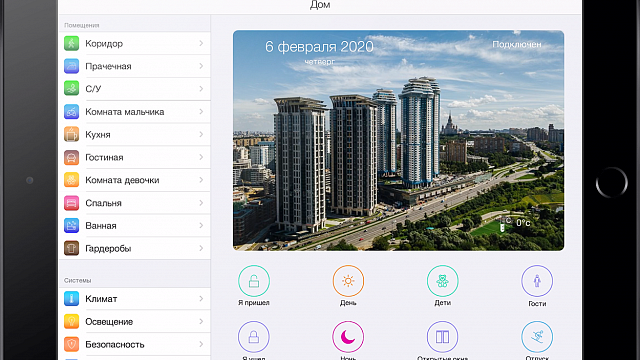Tap the День scene label
The height and width of the screenshot is (360, 640).
348,303
